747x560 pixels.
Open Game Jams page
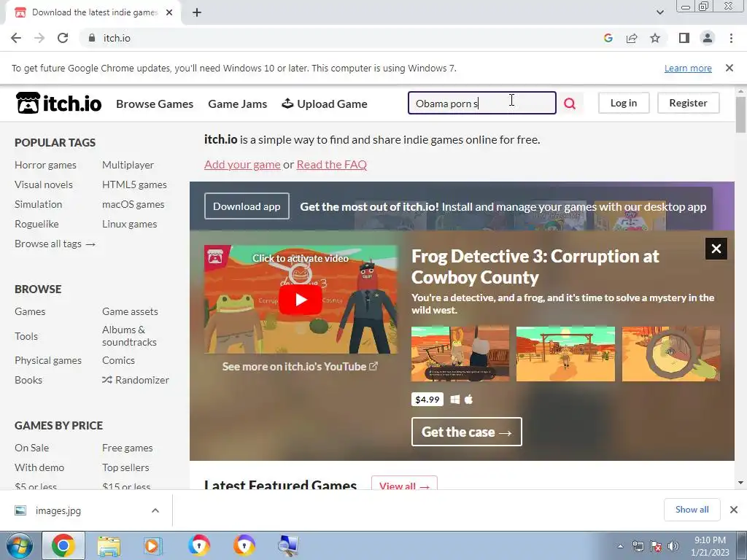[x=237, y=104]
